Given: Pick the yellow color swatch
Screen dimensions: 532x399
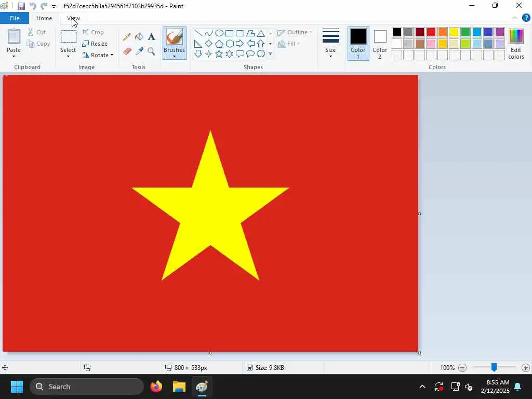Looking at the screenshot, I should point(454,32).
